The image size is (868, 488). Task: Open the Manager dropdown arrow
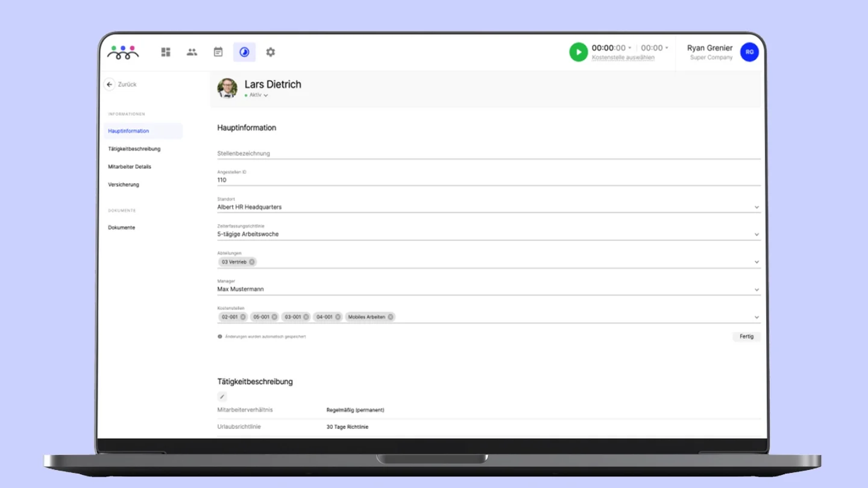pos(757,290)
